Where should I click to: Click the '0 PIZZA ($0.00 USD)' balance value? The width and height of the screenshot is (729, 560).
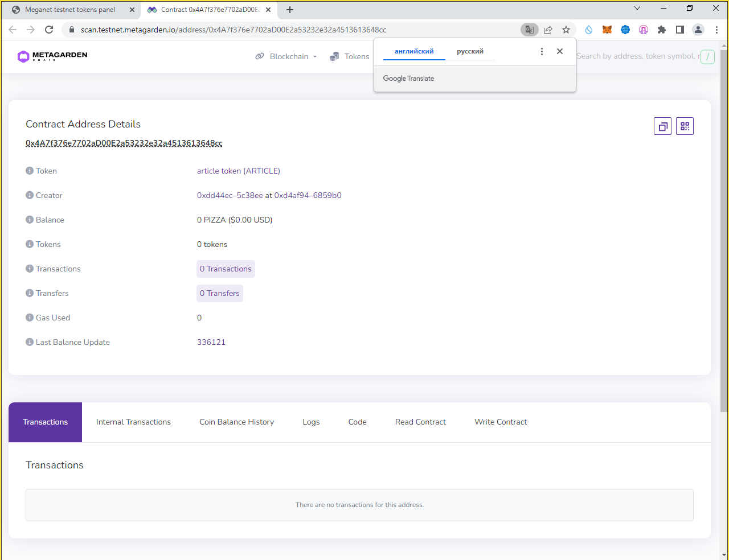(235, 220)
